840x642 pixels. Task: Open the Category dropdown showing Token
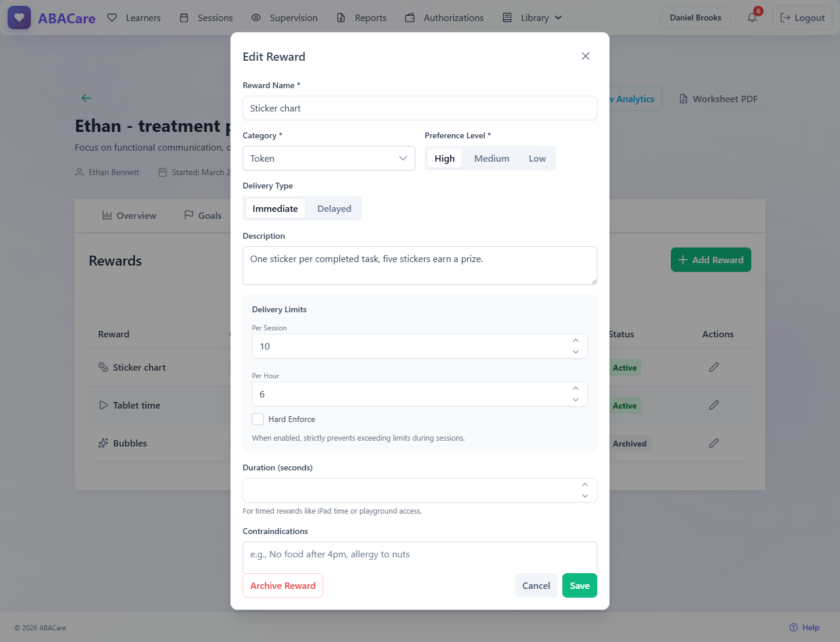pos(329,158)
